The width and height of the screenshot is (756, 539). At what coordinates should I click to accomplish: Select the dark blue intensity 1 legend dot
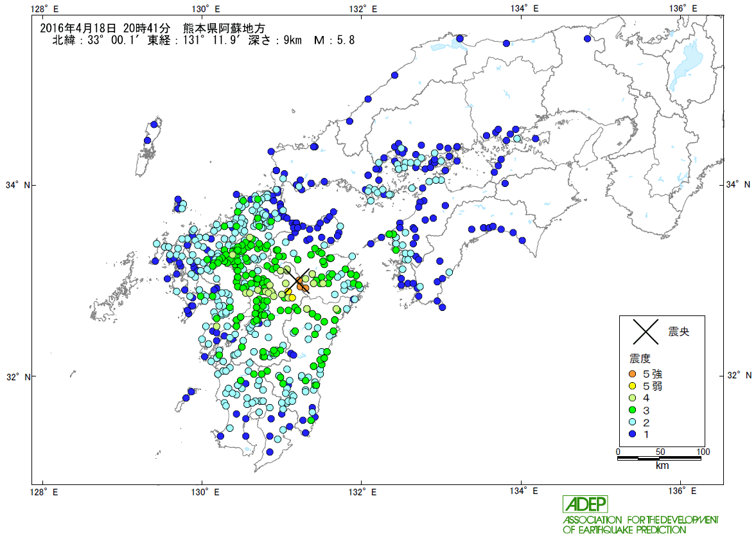pyautogui.click(x=633, y=434)
